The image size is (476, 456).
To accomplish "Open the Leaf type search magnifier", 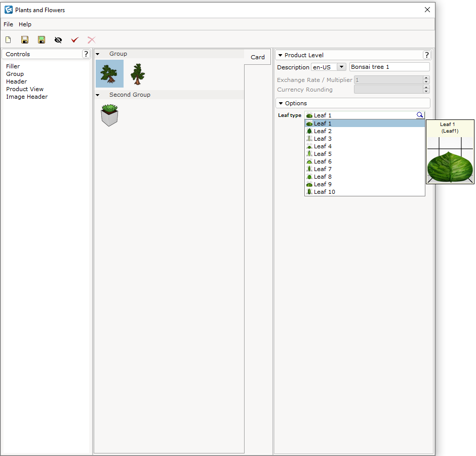I will (x=420, y=115).
